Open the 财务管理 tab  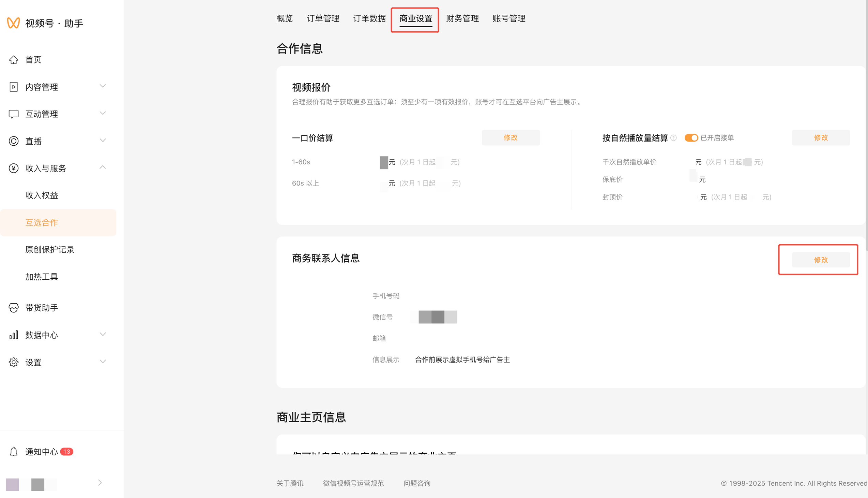point(462,18)
